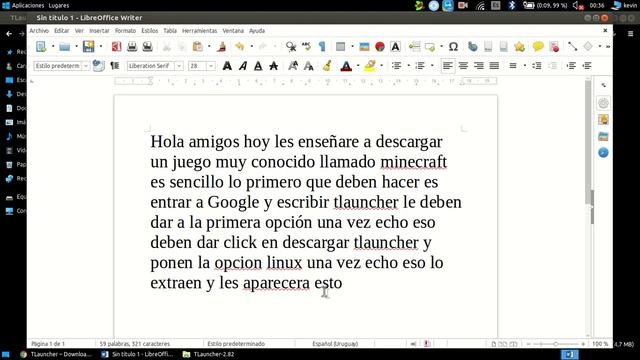This screenshot has height=360, width=640.
Task: Insert a text box
Action: (x=395, y=47)
